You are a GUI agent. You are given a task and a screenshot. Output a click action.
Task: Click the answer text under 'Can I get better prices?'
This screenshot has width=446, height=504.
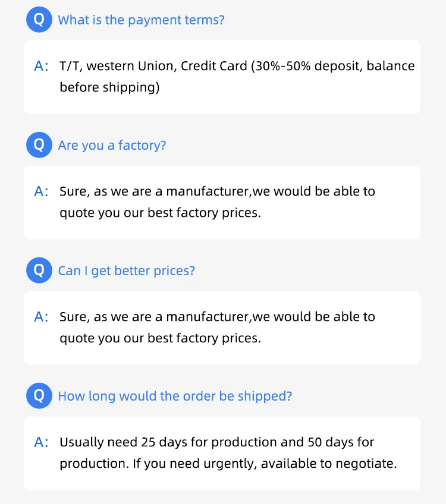[217, 327]
